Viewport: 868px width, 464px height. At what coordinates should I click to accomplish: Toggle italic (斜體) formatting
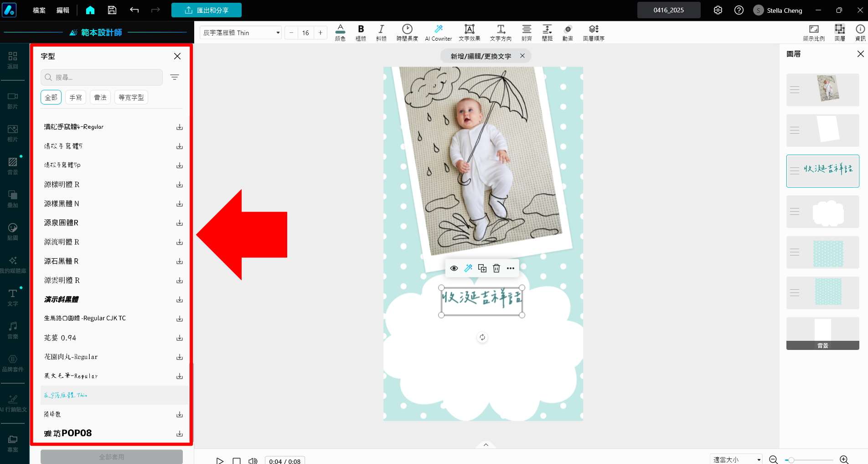click(381, 32)
